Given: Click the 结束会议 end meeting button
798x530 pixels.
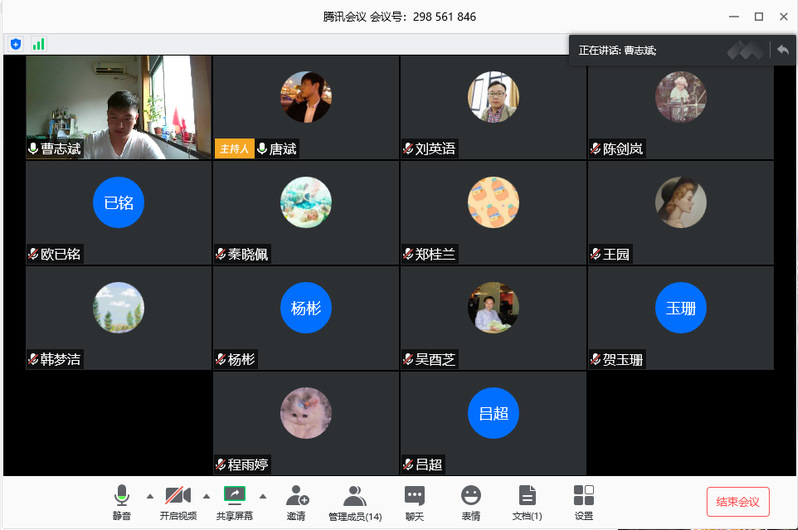Looking at the screenshot, I should [738, 502].
